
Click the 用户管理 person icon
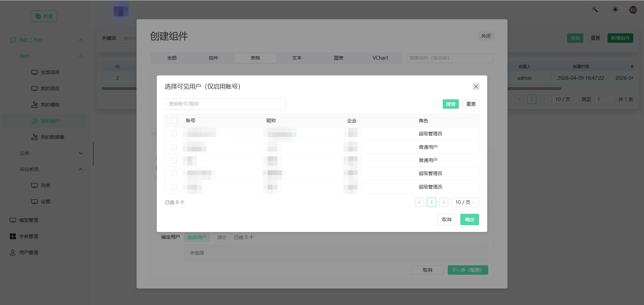(x=13, y=252)
